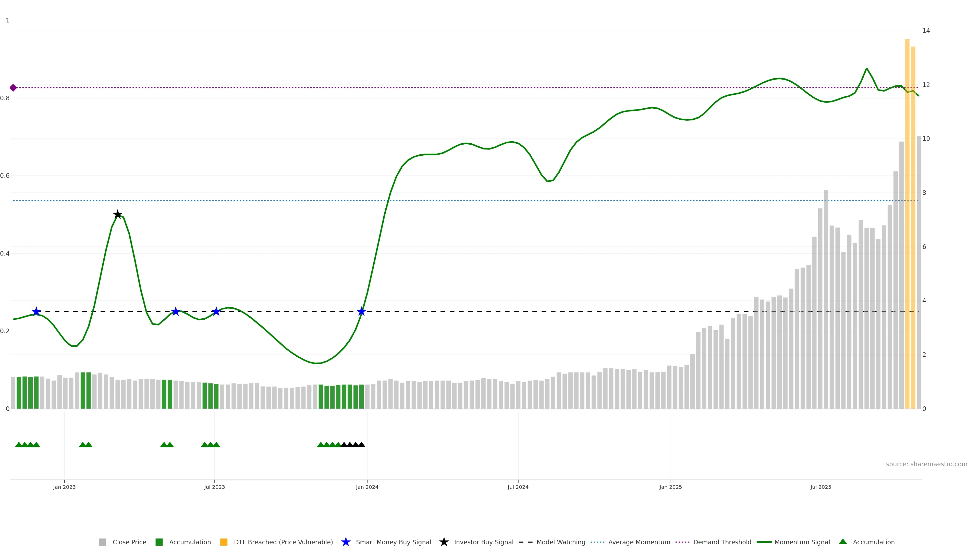Click the green triangle Accumulation legend icon

[843, 542]
